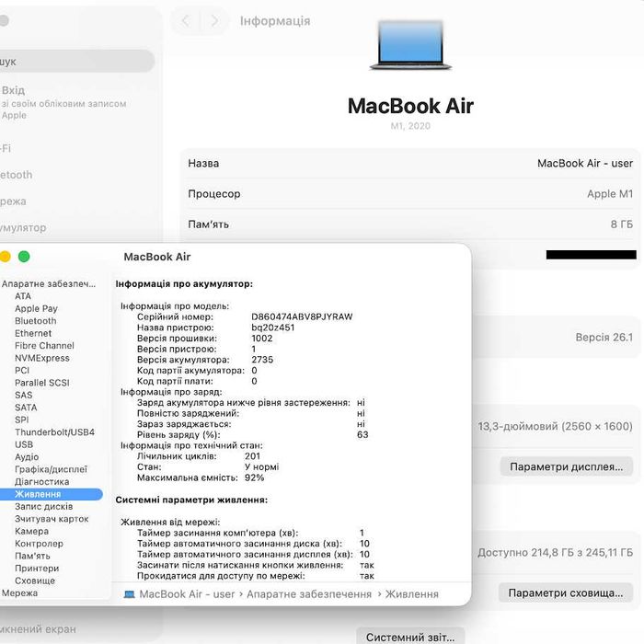
Task: Click Доступно 214,8 ГБ з 245,11 ГБ text
Action: (555, 552)
